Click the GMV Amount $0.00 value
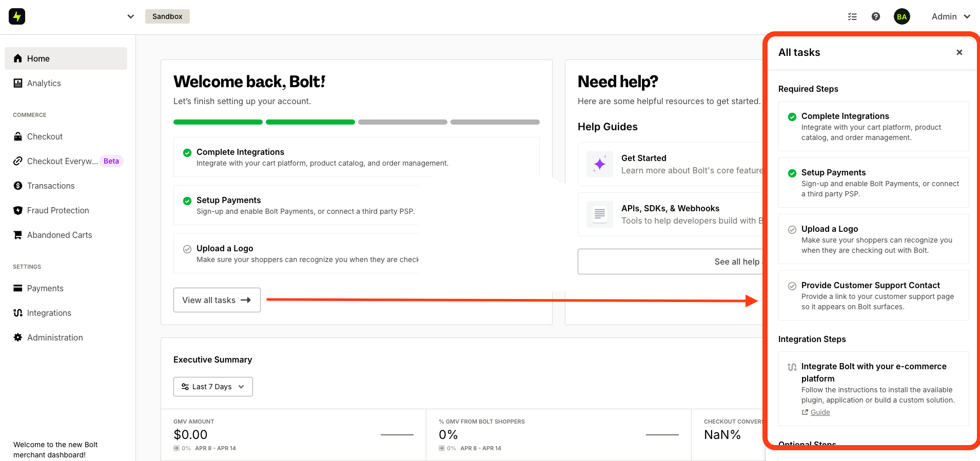Image resolution: width=980 pixels, height=461 pixels. pyautogui.click(x=190, y=435)
